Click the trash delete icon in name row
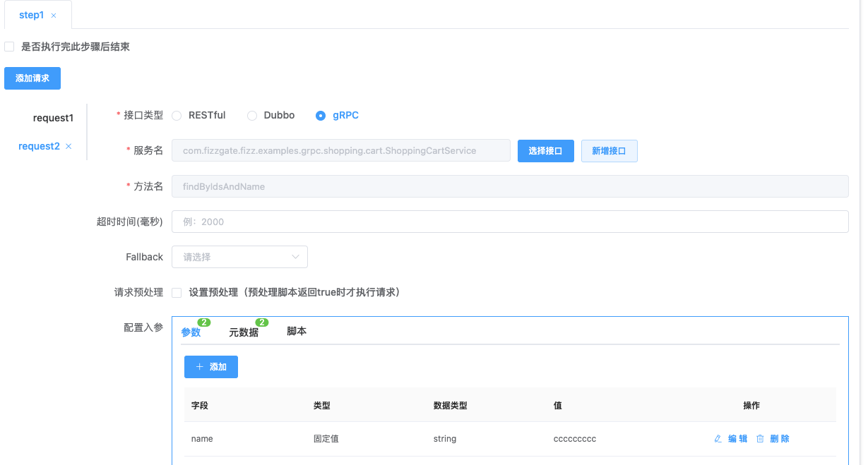Screen dimensions: 868x465 click(760, 439)
